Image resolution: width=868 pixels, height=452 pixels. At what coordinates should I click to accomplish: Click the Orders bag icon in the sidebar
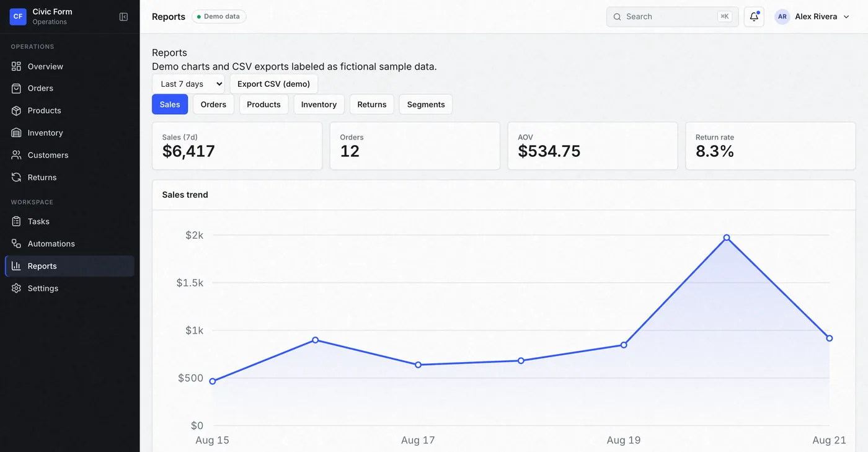click(16, 89)
